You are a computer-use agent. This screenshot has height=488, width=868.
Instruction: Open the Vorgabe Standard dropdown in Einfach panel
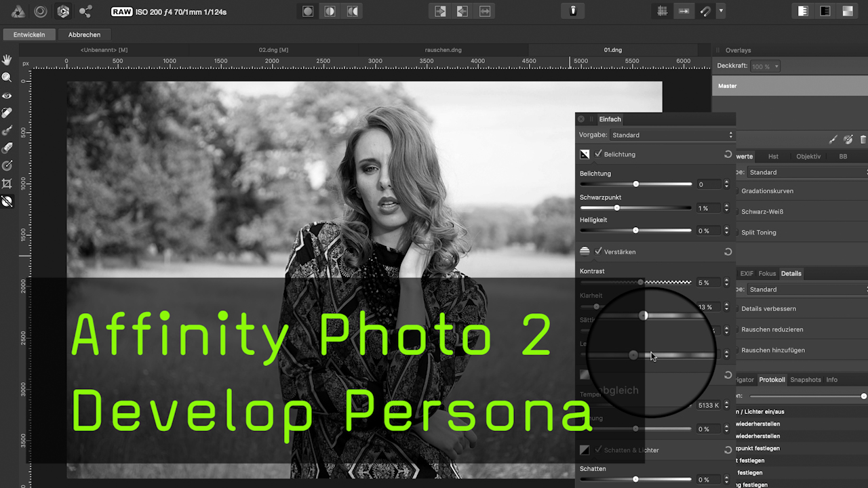pyautogui.click(x=672, y=135)
